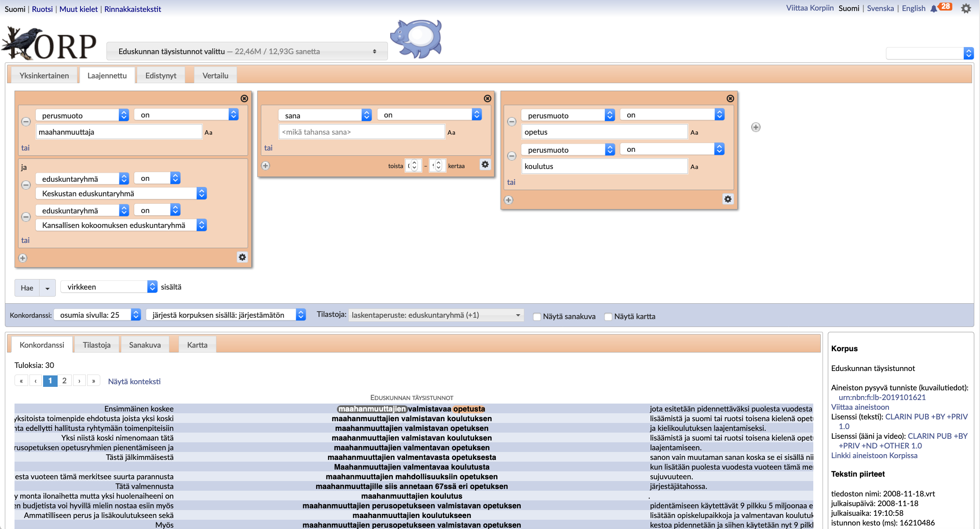This screenshot has width=980, height=529.
Task: Add new token with plus icon
Action: (x=756, y=127)
